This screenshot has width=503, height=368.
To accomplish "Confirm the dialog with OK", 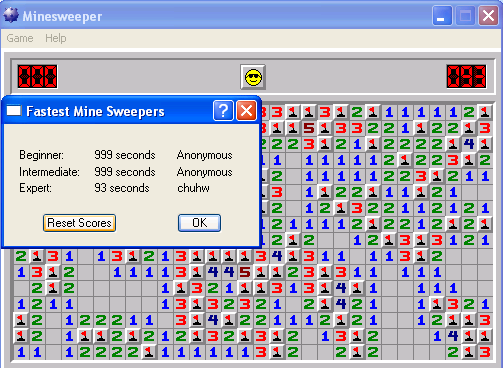I will [199, 223].
